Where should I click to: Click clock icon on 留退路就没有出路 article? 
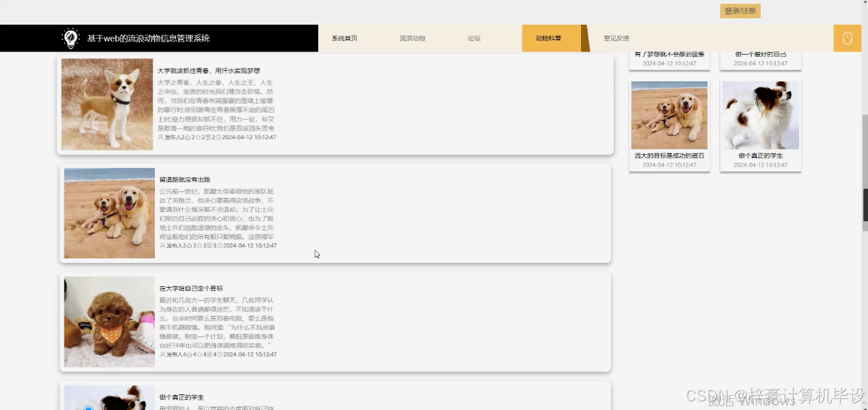219,246
